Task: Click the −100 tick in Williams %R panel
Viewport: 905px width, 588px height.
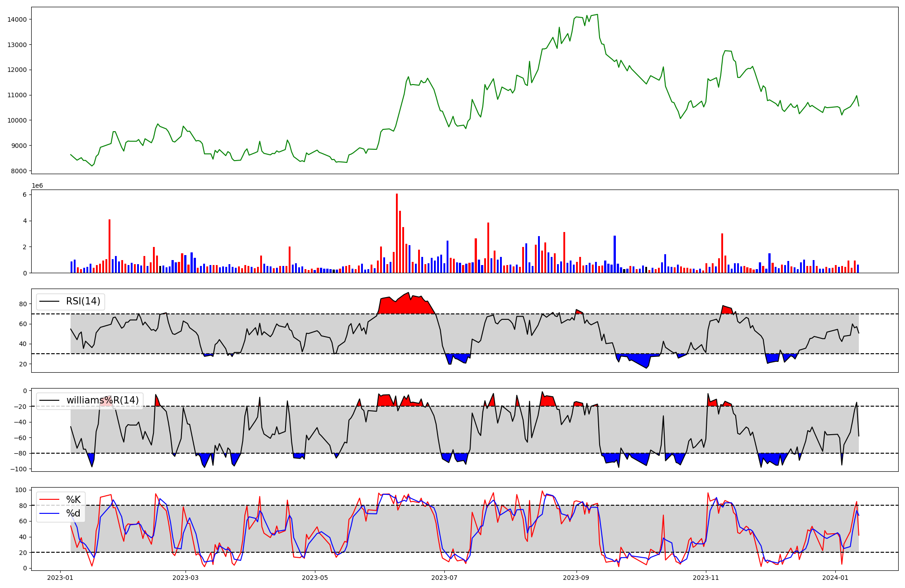Action: pos(18,469)
